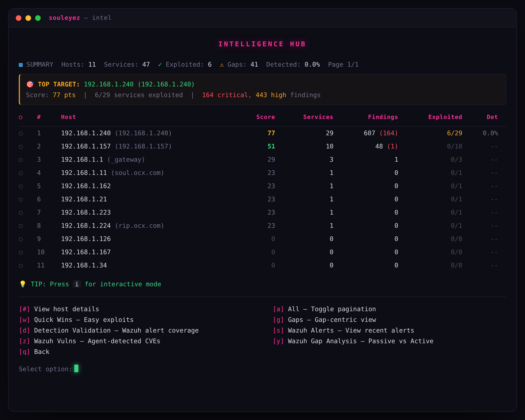Click the souleyez window title text
Viewport: 525px width, 420px height.
pyautogui.click(x=64, y=18)
